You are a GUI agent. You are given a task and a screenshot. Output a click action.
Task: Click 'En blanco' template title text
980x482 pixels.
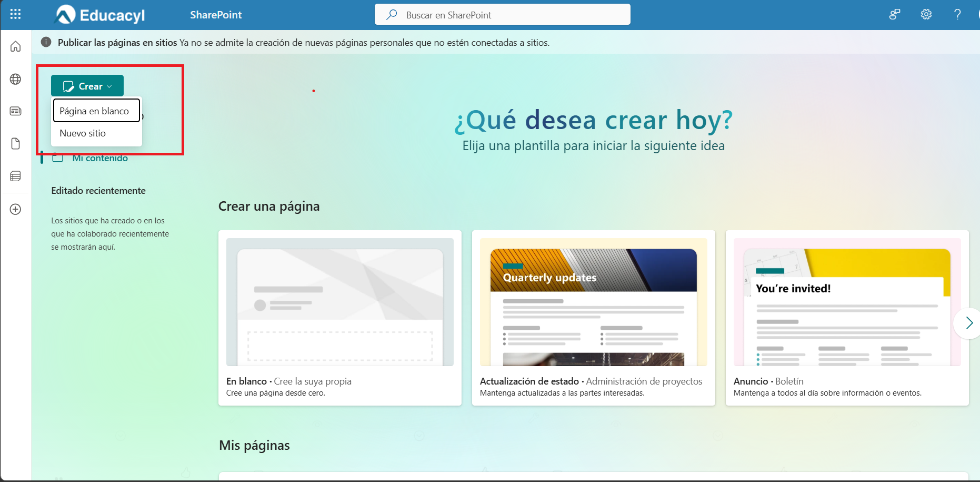(246, 381)
